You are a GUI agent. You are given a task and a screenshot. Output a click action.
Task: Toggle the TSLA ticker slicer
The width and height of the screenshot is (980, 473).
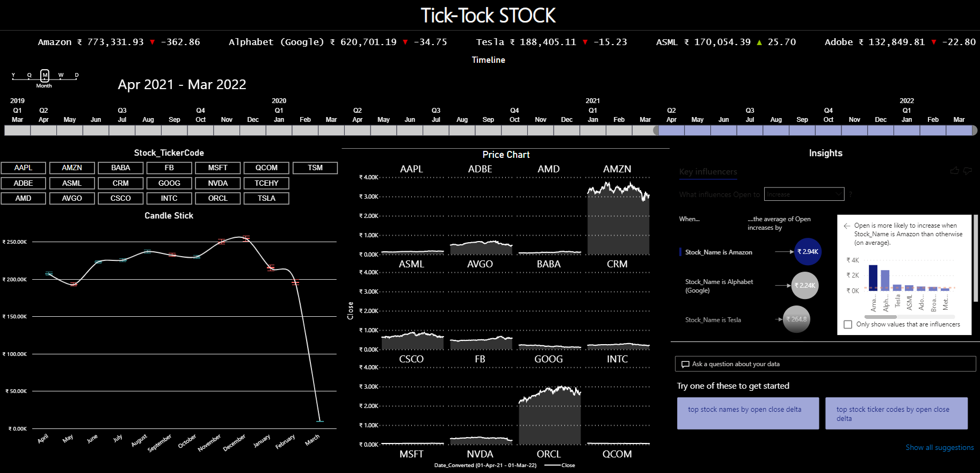pyautogui.click(x=266, y=198)
